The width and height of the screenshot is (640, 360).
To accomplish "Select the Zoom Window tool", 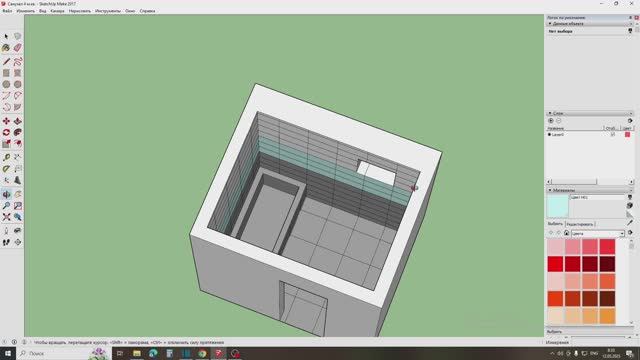I will (x=18, y=206).
